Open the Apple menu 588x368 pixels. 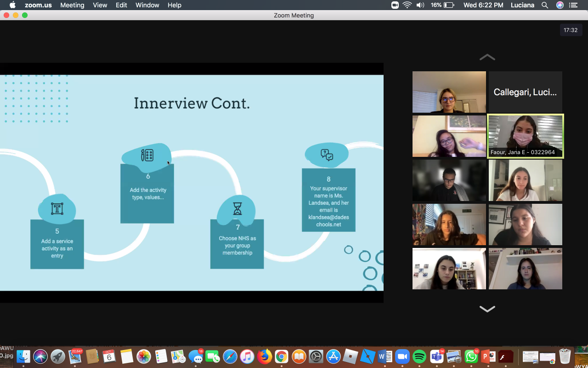coord(12,5)
